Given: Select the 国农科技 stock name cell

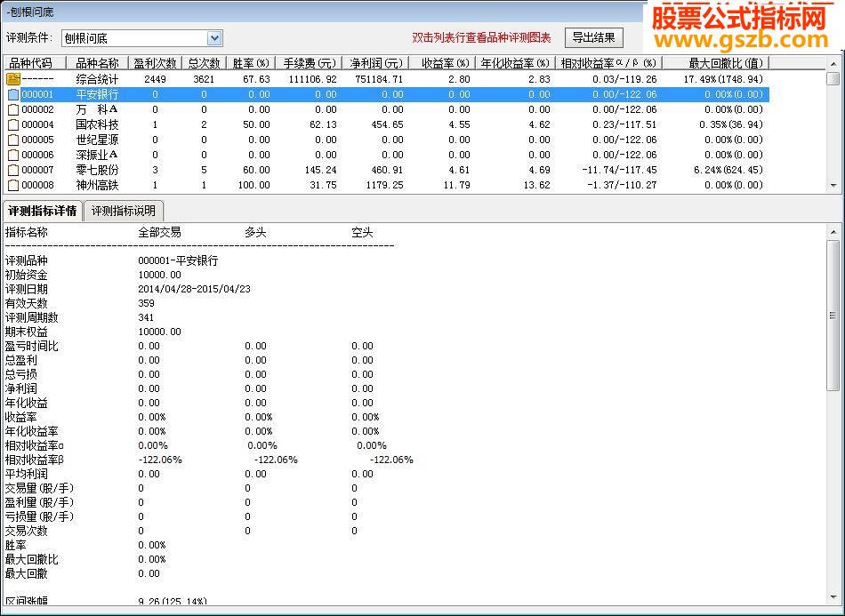Looking at the screenshot, I should point(97,124).
